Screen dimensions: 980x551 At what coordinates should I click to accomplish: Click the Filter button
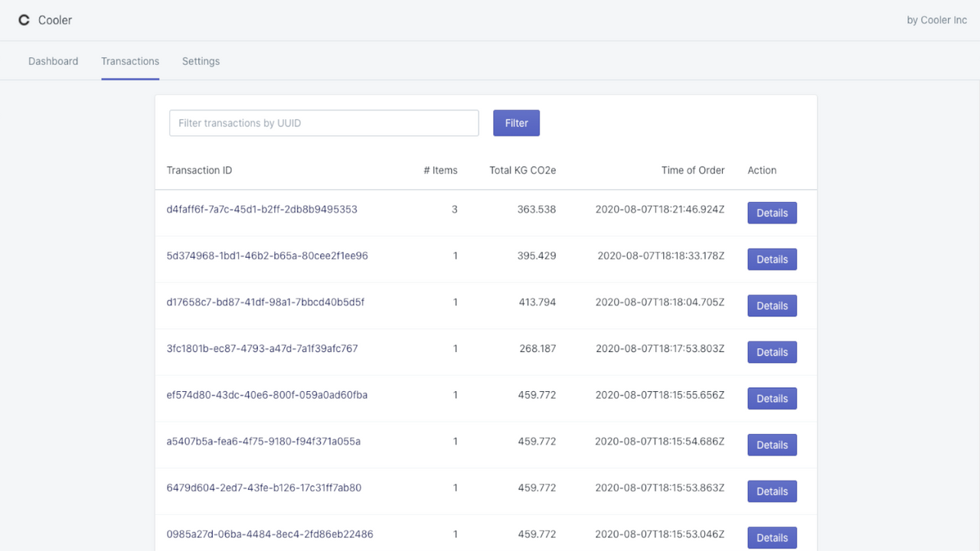pos(516,122)
